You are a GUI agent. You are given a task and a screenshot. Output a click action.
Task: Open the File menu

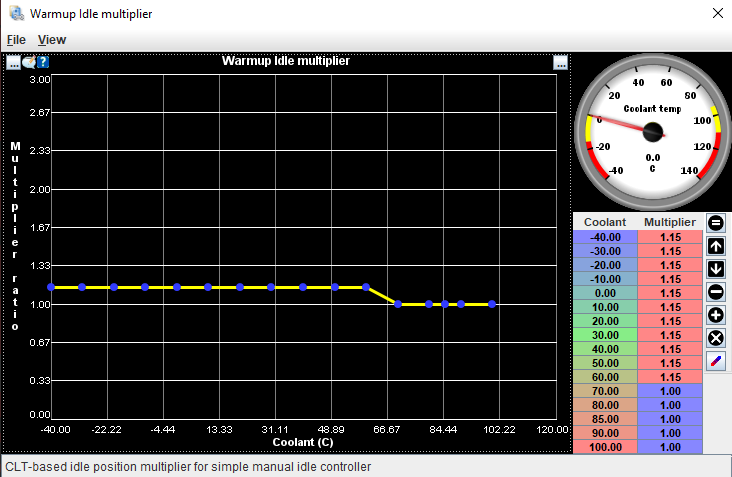pyautogui.click(x=16, y=40)
